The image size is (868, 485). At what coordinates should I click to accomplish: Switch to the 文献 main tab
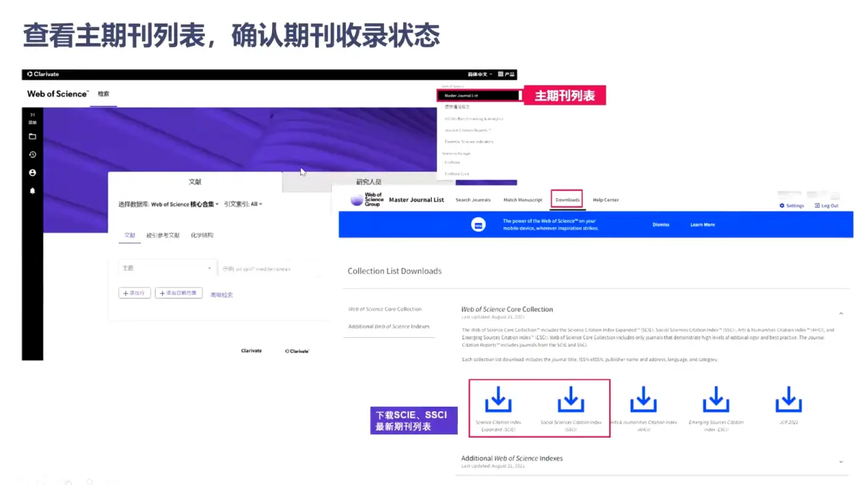[x=195, y=182]
